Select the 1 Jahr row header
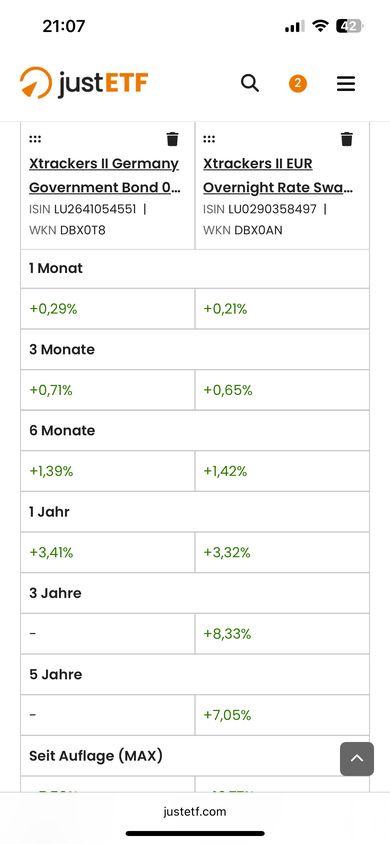 click(x=195, y=512)
